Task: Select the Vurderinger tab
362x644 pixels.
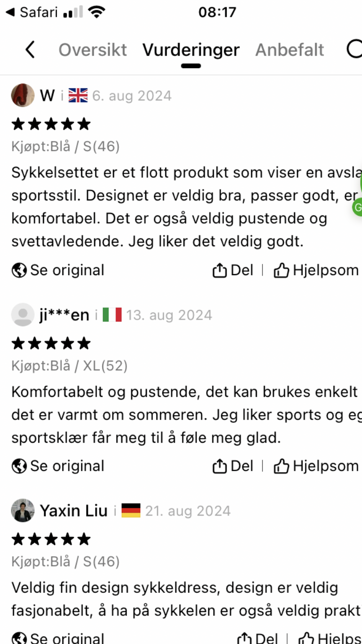Action: [191, 50]
